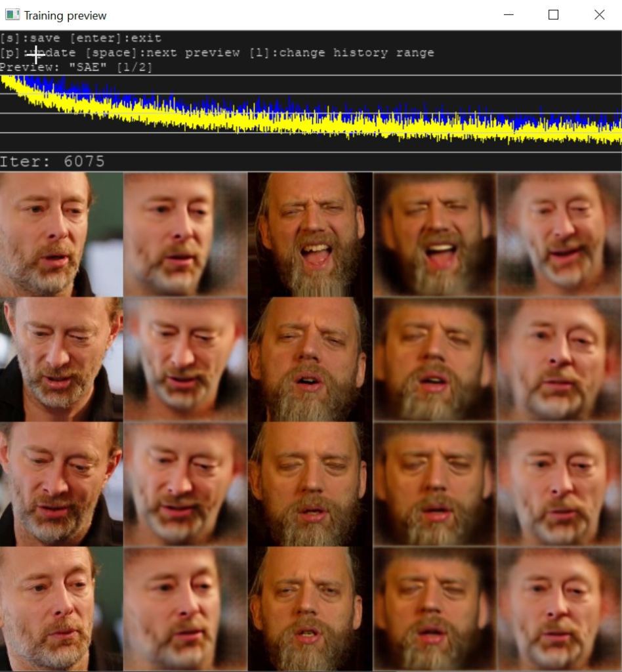The image size is (622, 672).
Task: Close the Training preview window
Action: [599, 14]
